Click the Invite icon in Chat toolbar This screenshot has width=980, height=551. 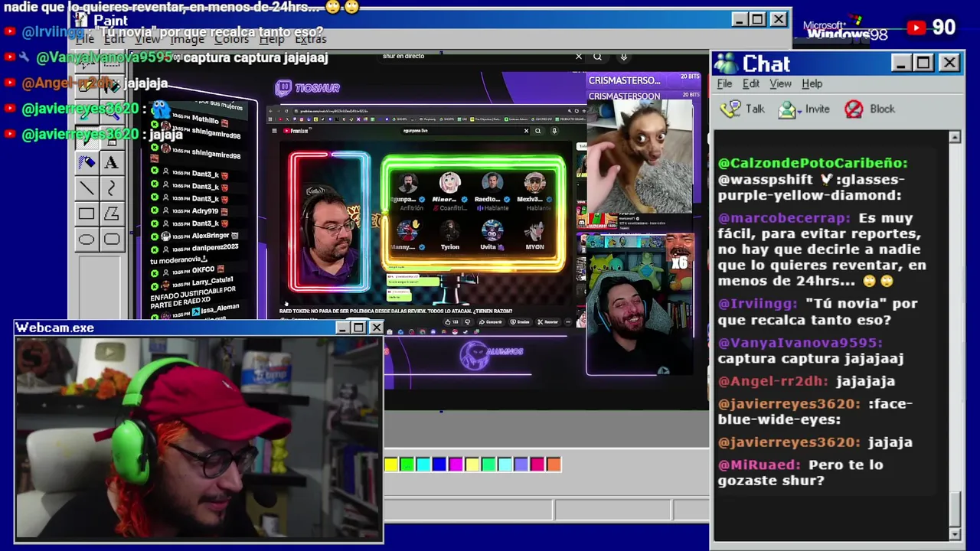pos(787,109)
